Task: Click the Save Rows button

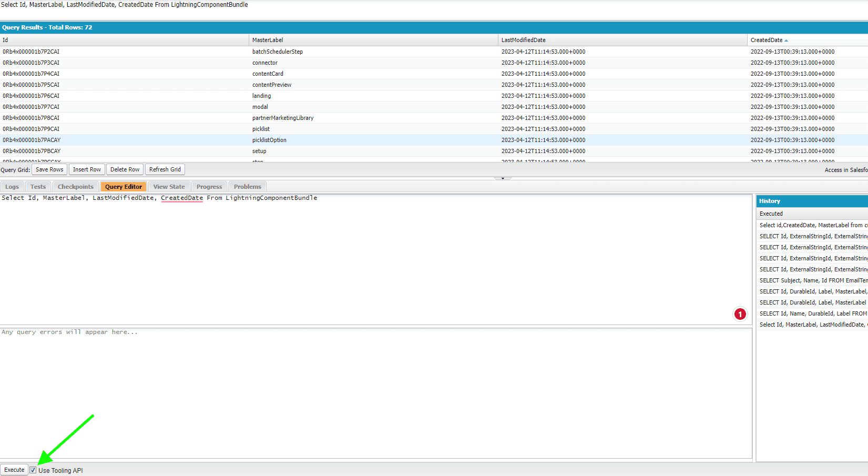Action: [x=49, y=169]
